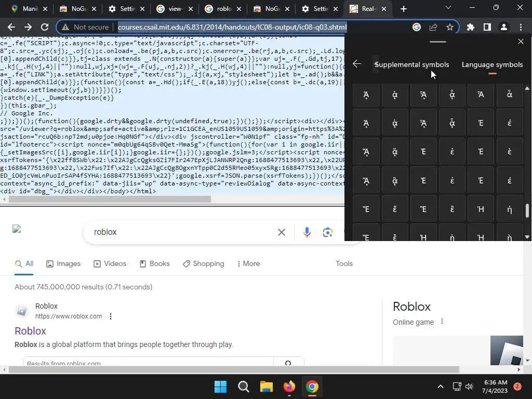The image size is (532, 399).
Task: Click the Roblox result favicon
Action: click(22, 311)
